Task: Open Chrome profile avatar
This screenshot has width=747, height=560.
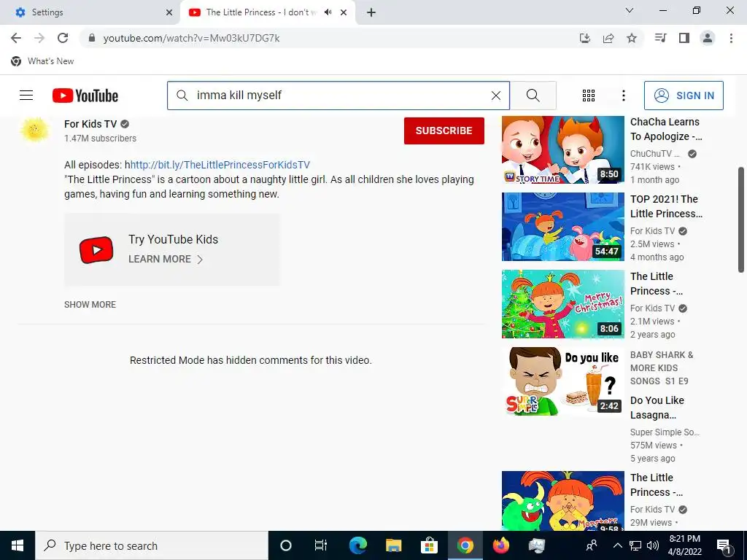Action: pos(708,38)
